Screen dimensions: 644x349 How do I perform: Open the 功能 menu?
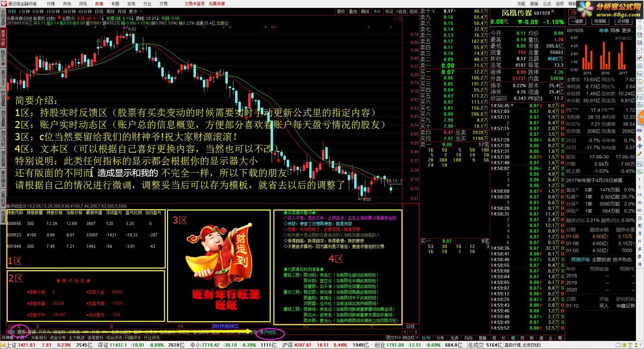[x=521, y=4]
